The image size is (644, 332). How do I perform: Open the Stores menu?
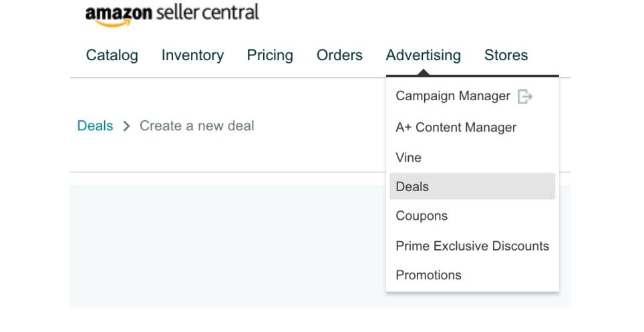point(506,55)
